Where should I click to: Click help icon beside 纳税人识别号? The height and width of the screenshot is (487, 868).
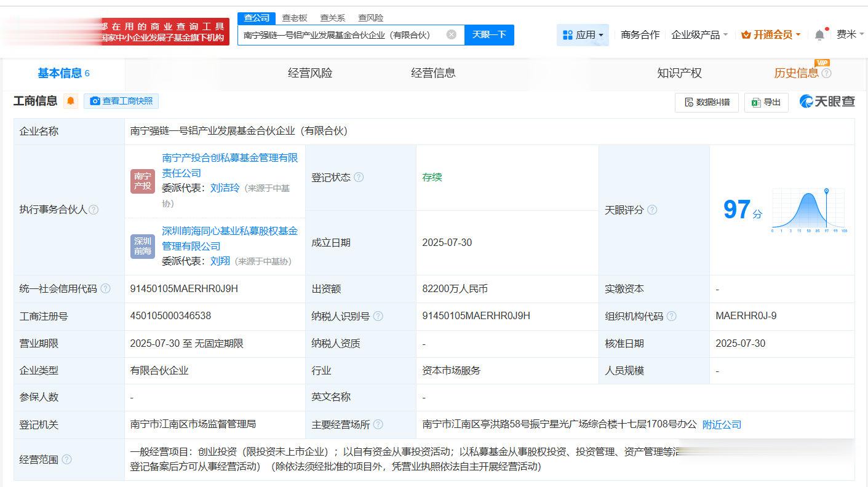click(378, 316)
